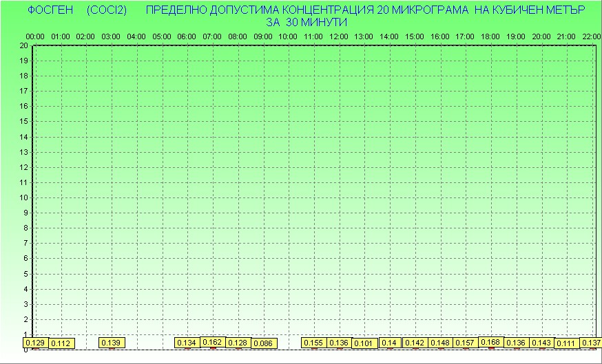Click the 12:00 time marker
602x364 pixels.
(339, 36)
